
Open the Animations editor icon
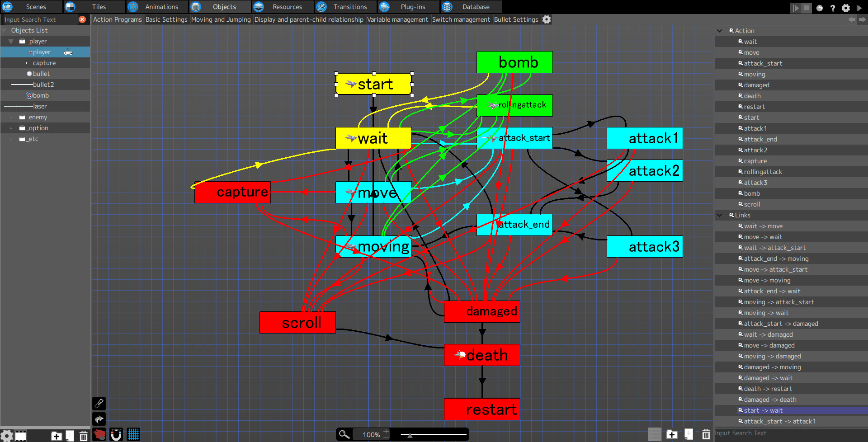(133, 7)
